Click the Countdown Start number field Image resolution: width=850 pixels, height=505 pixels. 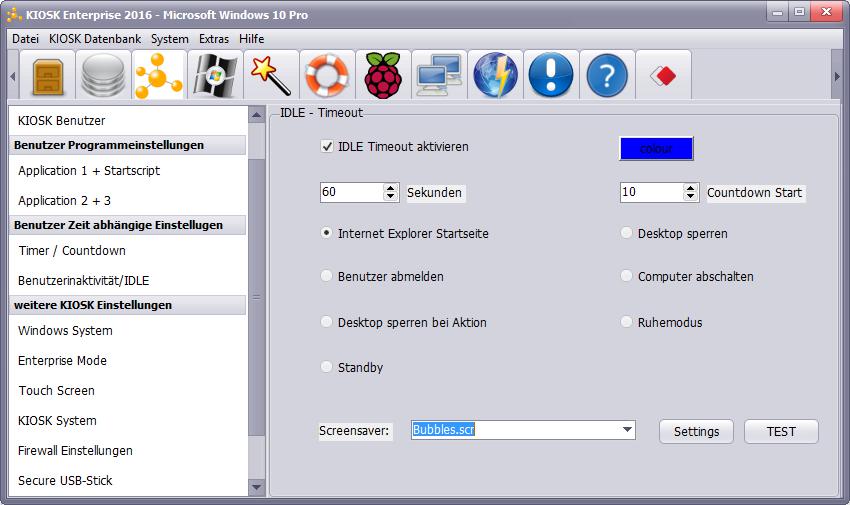[x=652, y=192]
